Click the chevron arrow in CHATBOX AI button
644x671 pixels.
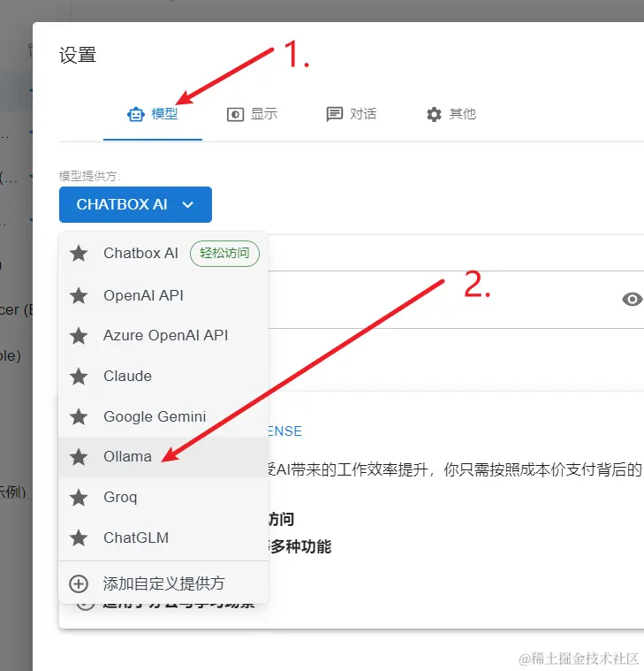(x=188, y=204)
